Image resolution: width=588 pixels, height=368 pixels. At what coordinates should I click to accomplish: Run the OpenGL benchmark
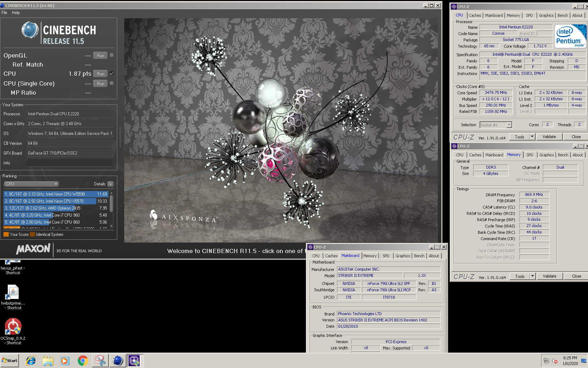(100, 55)
